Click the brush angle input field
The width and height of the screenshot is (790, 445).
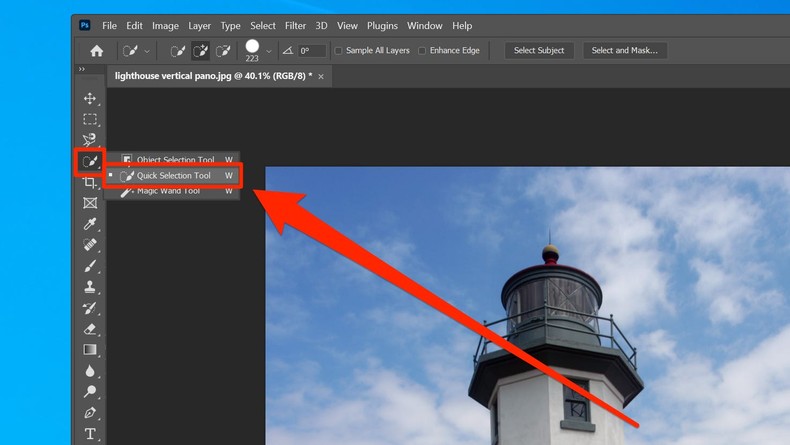tap(312, 51)
